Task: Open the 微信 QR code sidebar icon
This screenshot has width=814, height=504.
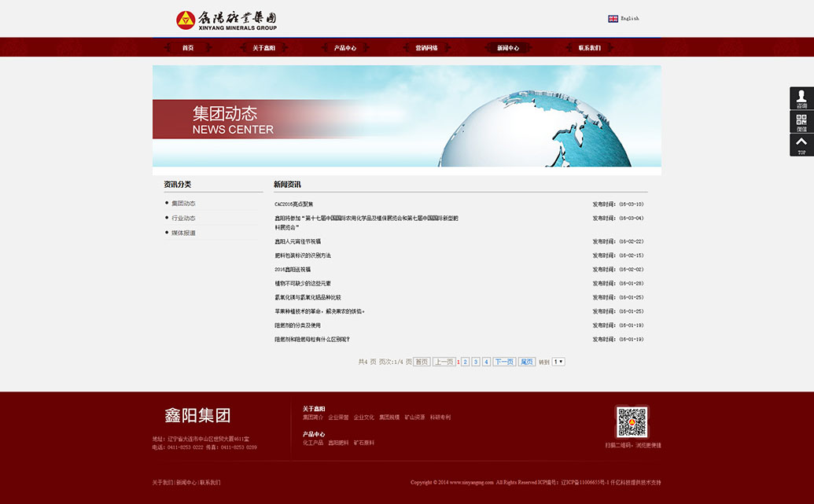Action: click(x=801, y=122)
